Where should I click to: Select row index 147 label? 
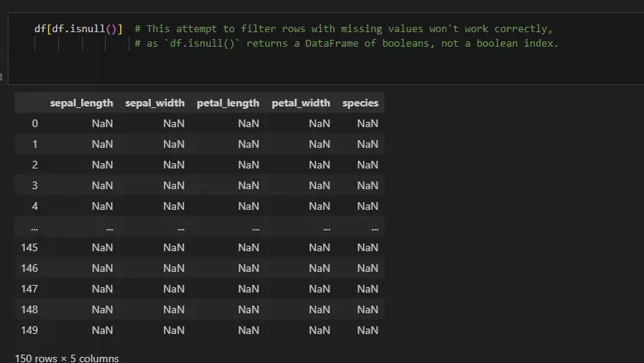30,289
